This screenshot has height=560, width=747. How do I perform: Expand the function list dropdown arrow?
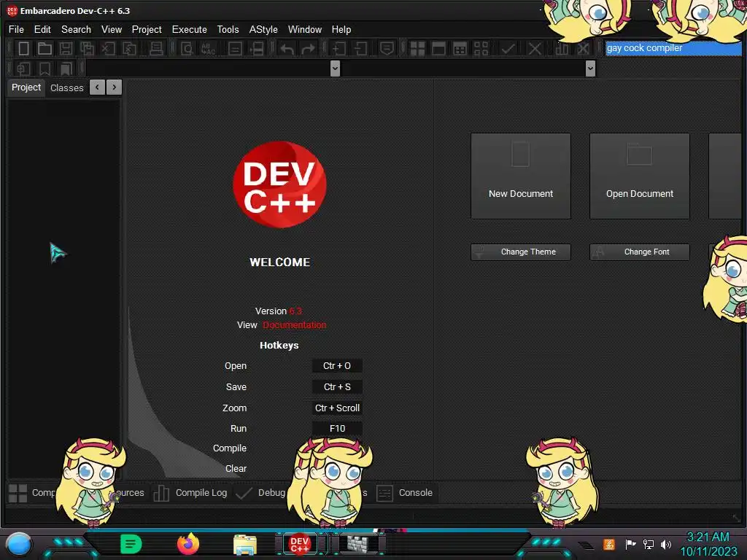590,69
